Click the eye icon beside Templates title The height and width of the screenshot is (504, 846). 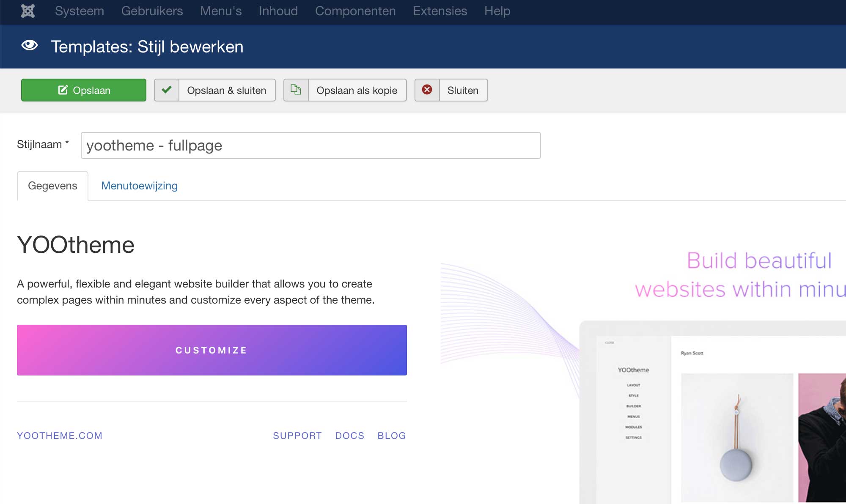click(x=30, y=45)
